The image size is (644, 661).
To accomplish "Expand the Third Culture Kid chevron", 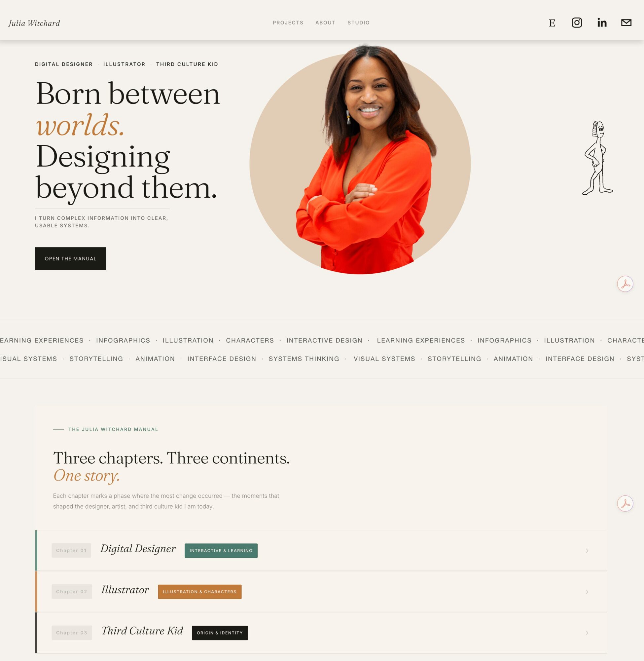I will pos(587,633).
